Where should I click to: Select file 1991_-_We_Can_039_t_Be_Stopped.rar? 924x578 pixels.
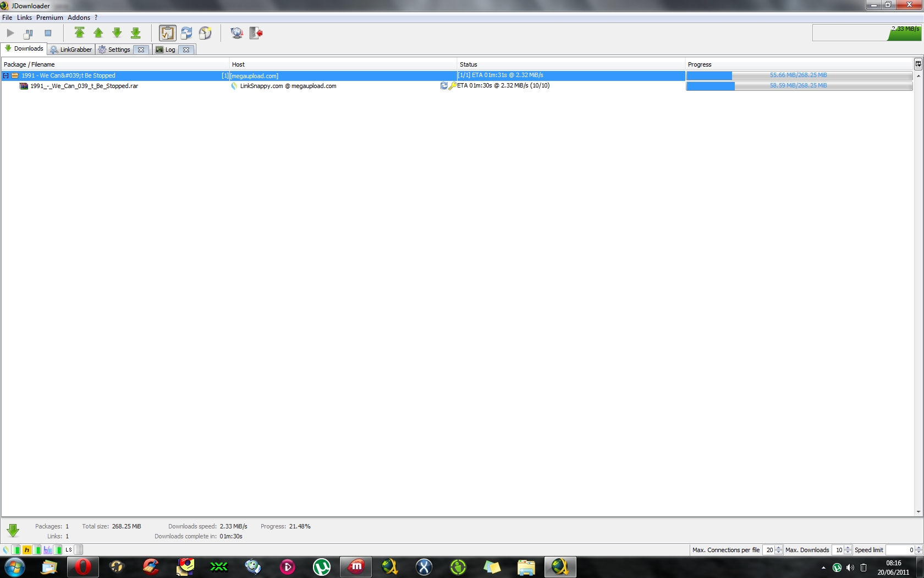[x=84, y=86]
